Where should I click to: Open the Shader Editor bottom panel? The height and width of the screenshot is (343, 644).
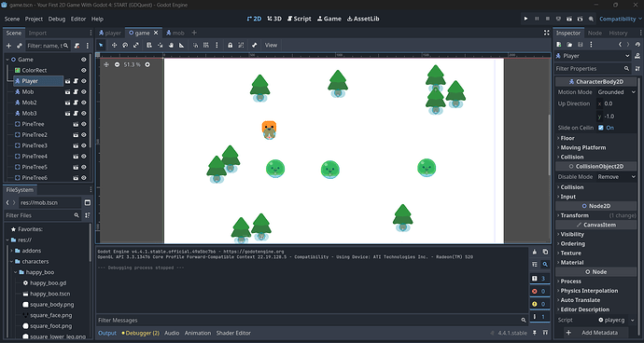233,333
